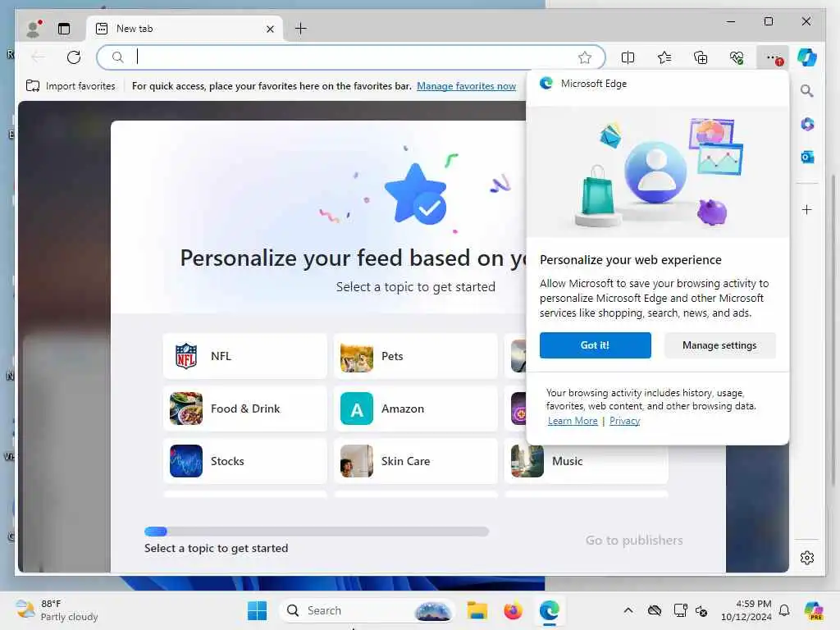This screenshot has width=840, height=630.
Task: Expand hidden system tray icons chevron
Action: [x=628, y=610]
